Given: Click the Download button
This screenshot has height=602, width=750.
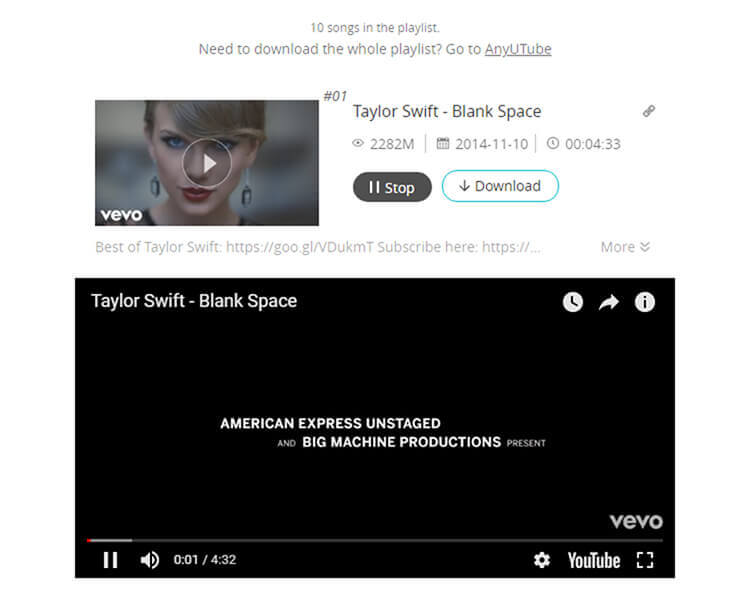Looking at the screenshot, I should (x=500, y=186).
